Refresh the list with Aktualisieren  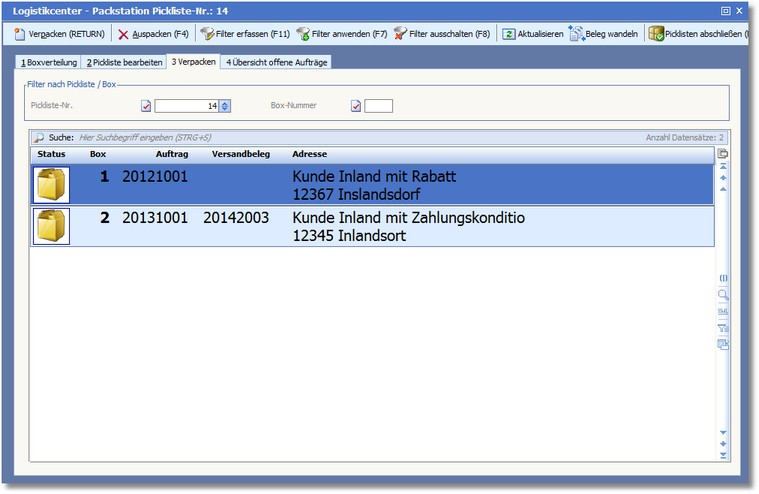(533, 34)
